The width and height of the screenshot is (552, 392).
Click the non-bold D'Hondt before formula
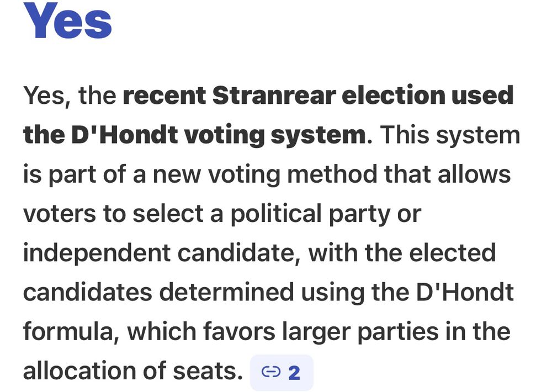point(465,292)
